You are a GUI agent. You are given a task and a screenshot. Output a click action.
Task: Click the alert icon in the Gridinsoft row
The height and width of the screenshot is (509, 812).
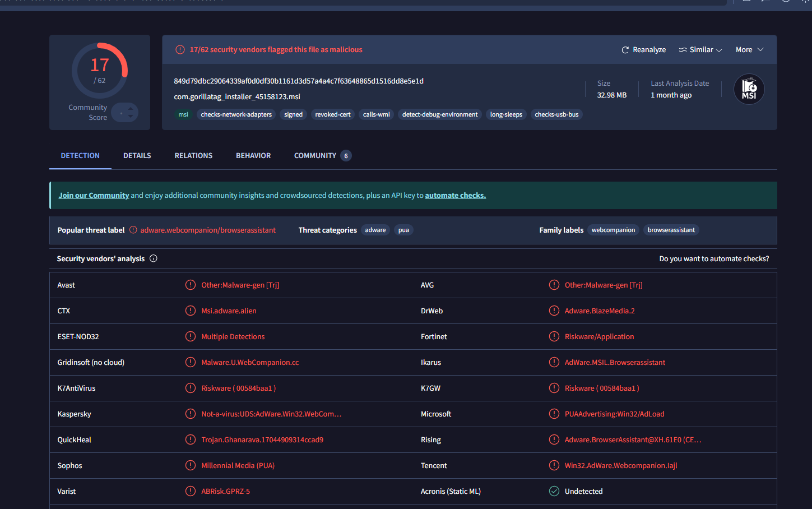[191, 362]
